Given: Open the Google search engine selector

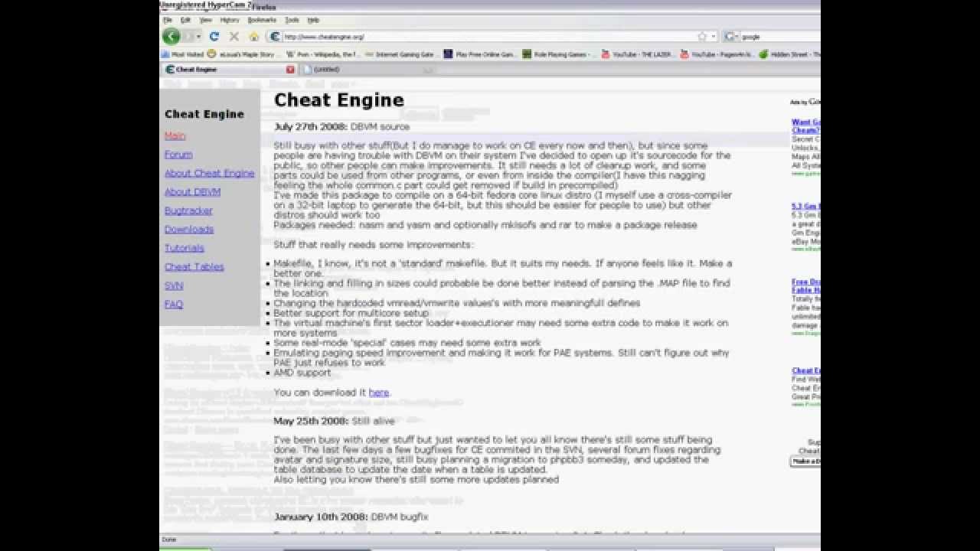Looking at the screenshot, I should 731,36.
